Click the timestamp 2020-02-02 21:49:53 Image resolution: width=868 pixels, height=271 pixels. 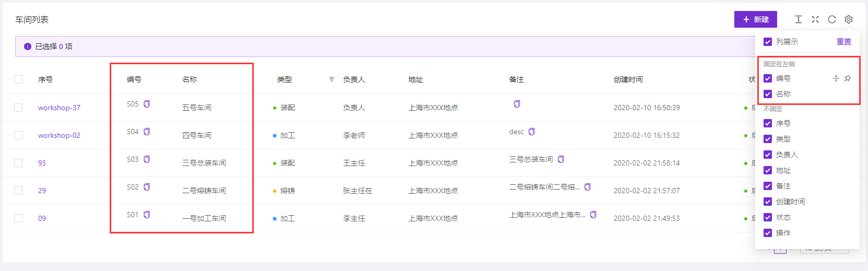coord(647,218)
